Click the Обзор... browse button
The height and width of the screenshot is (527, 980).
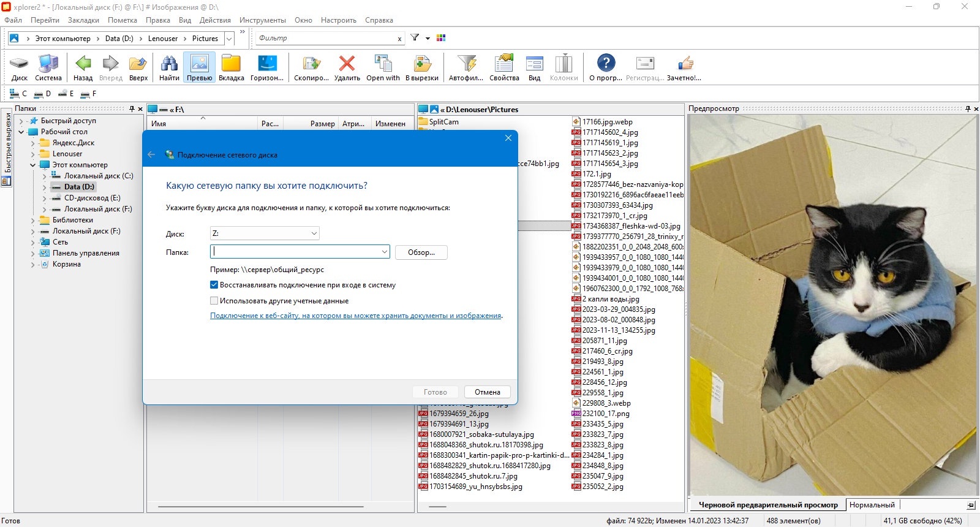(x=421, y=252)
